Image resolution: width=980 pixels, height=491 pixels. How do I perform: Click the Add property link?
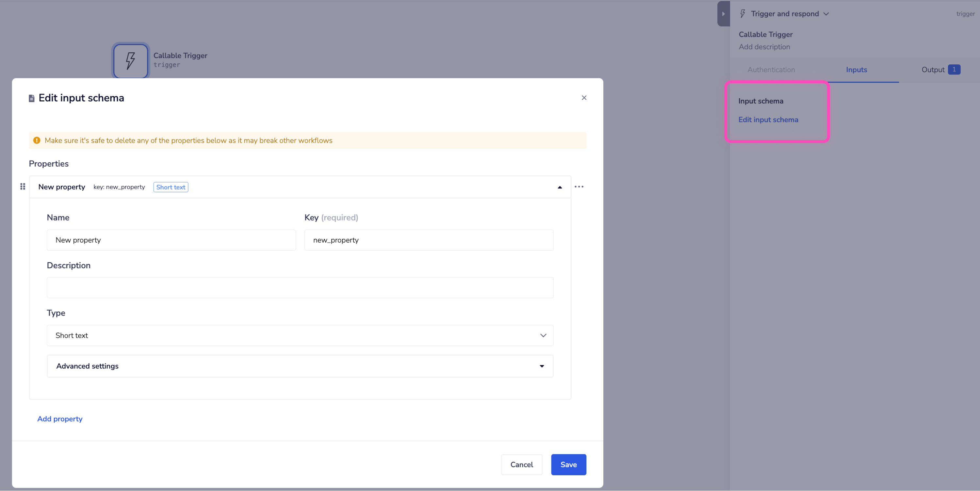[x=60, y=418]
